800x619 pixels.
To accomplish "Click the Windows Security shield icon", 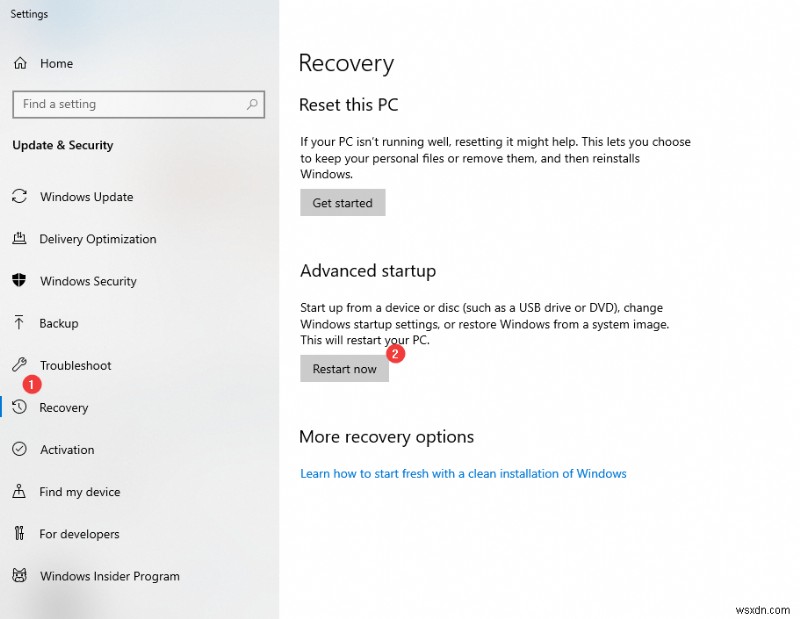I will (19, 281).
